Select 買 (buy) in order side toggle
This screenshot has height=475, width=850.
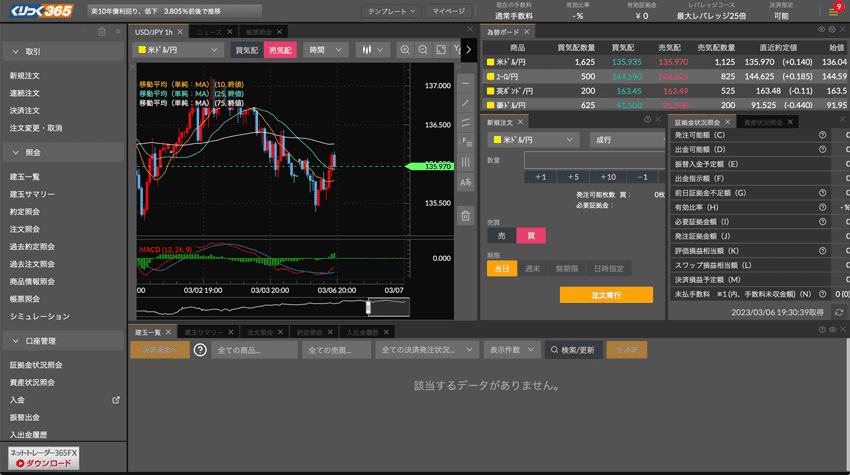pos(531,236)
